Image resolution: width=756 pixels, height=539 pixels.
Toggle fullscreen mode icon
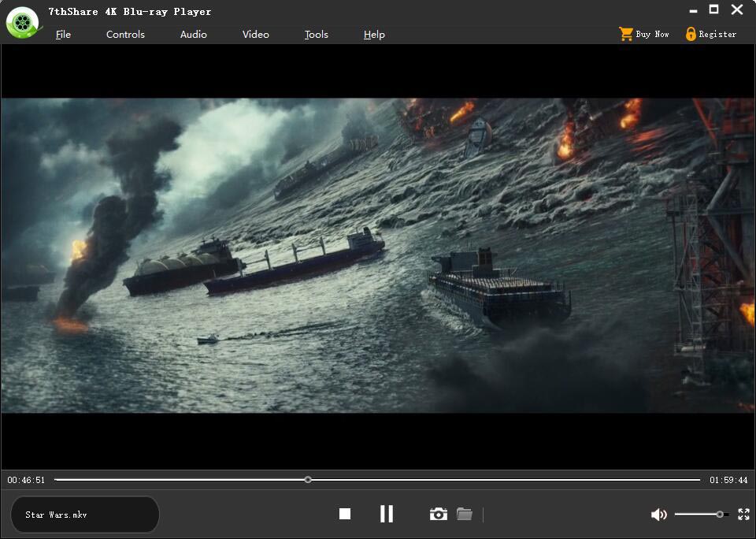744,515
